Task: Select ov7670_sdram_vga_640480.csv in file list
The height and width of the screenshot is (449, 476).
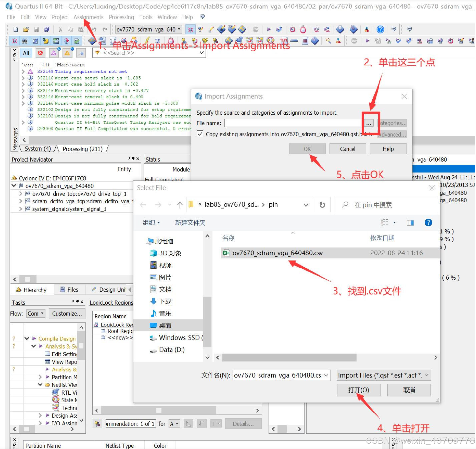Action: tap(330, 253)
